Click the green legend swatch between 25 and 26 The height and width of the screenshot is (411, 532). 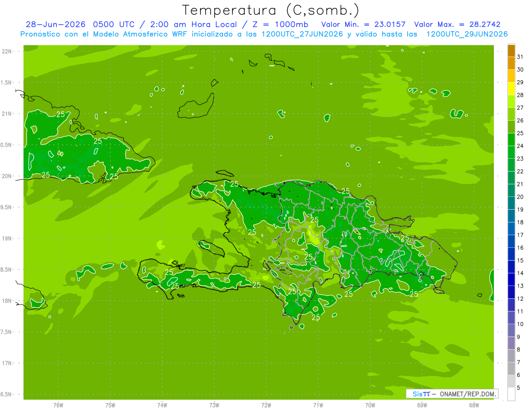(x=511, y=127)
